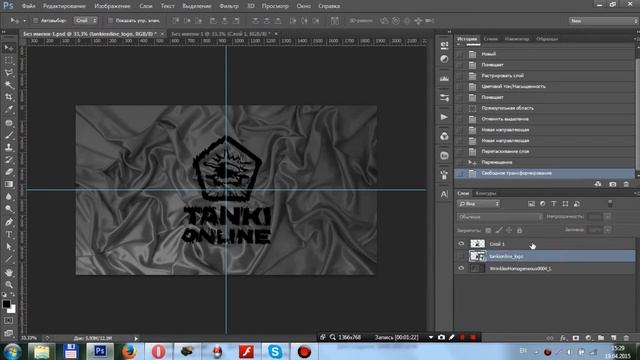Click the Слой 1 layer thumbnail
Screen dimensions: 640x360
[477, 244]
